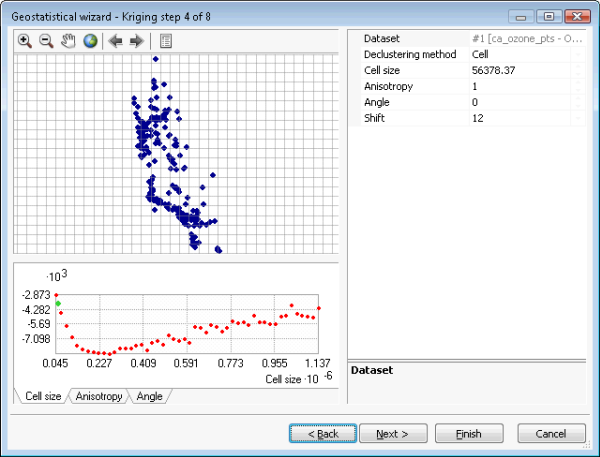
Task: Select the Zoom In tool
Action: (x=25, y=41)
